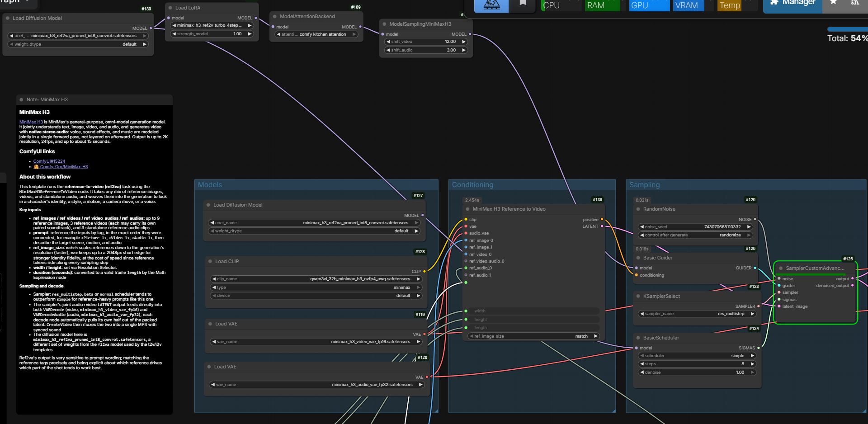The width and height of the screenshot is (868, 424).
Task: Decrease steps value with left arrow
Action: (x=642, y=364)
